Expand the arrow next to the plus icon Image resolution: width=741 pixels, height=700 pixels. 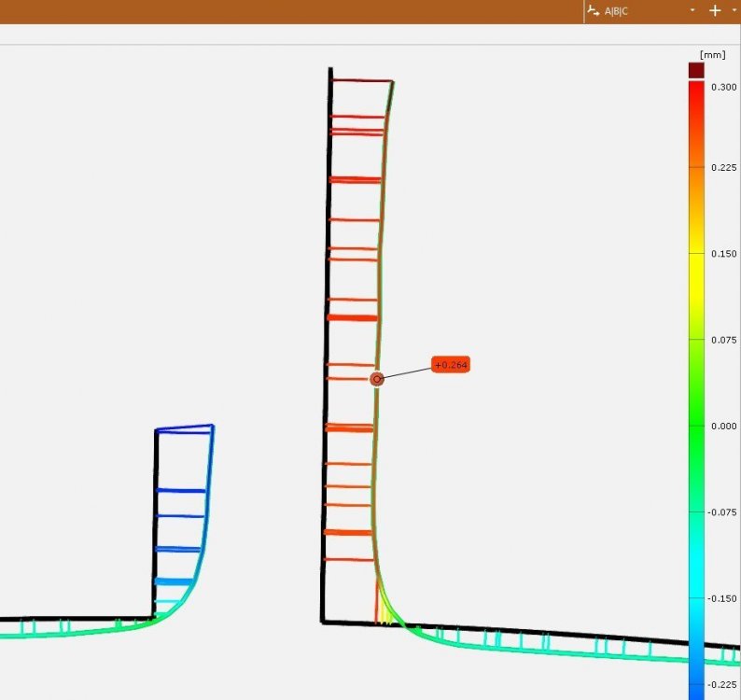(x=733, y=10)
